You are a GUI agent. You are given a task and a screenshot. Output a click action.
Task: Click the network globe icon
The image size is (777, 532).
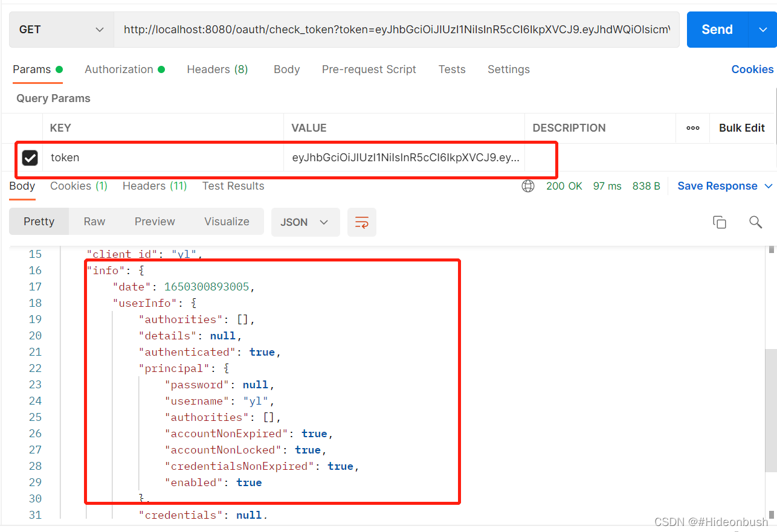(528, 186)
